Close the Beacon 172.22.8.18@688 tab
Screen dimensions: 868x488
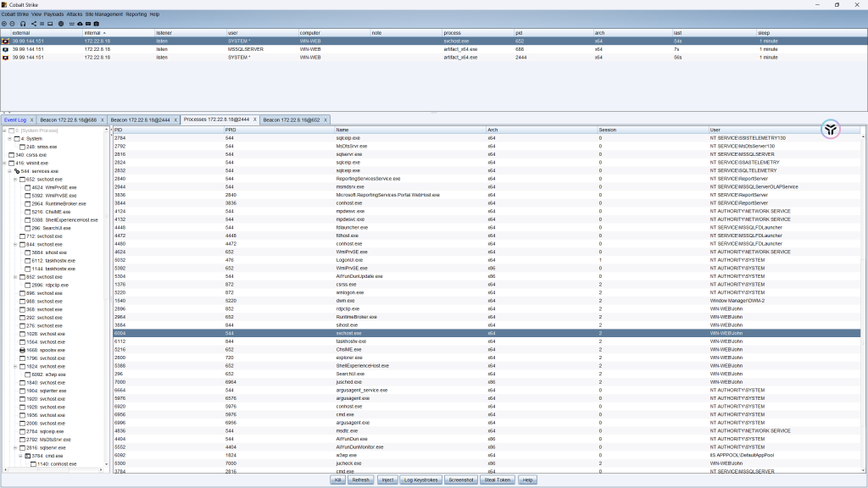103,120
